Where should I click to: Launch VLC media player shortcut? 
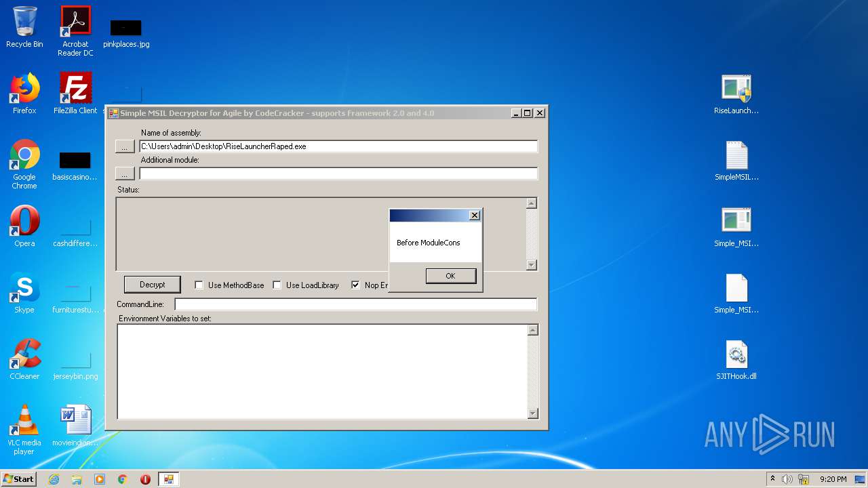pos(24,430)
